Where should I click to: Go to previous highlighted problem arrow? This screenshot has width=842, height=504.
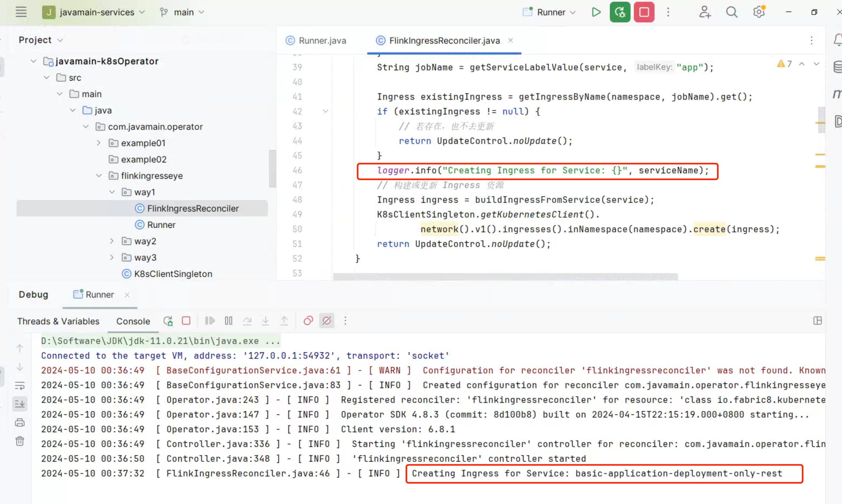tap(802, 64)
